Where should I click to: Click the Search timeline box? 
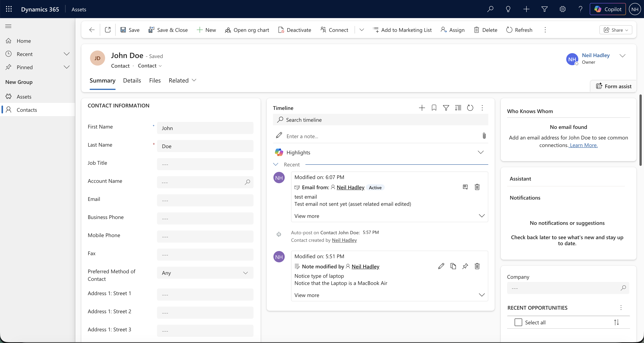[381, 120]
